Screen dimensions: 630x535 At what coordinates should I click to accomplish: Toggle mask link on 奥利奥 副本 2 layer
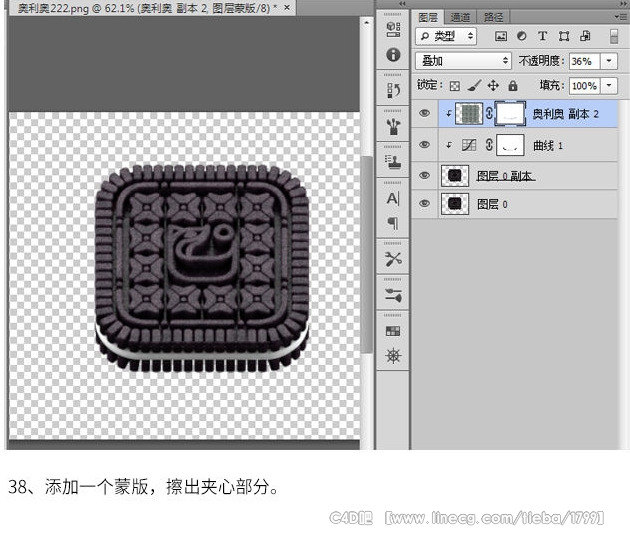[x=489, y=113]
